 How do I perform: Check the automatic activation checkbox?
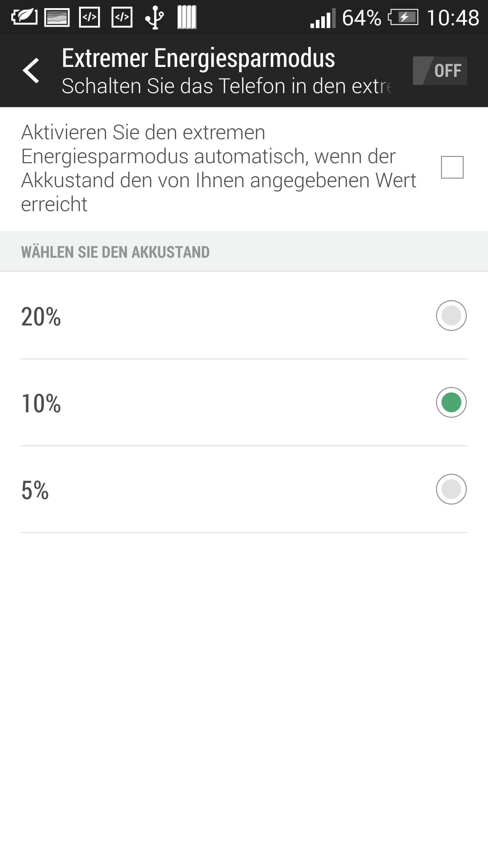(452, 167)
